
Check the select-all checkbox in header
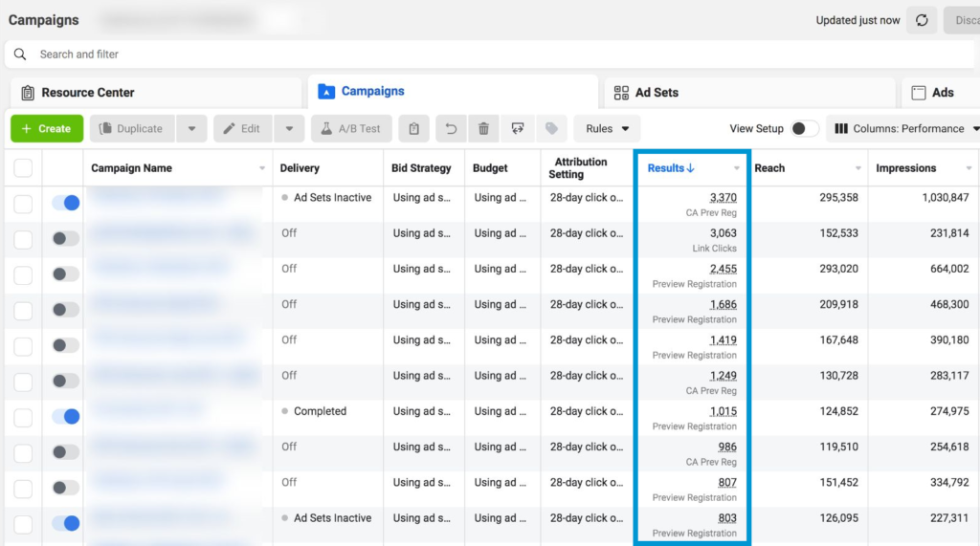23,168
